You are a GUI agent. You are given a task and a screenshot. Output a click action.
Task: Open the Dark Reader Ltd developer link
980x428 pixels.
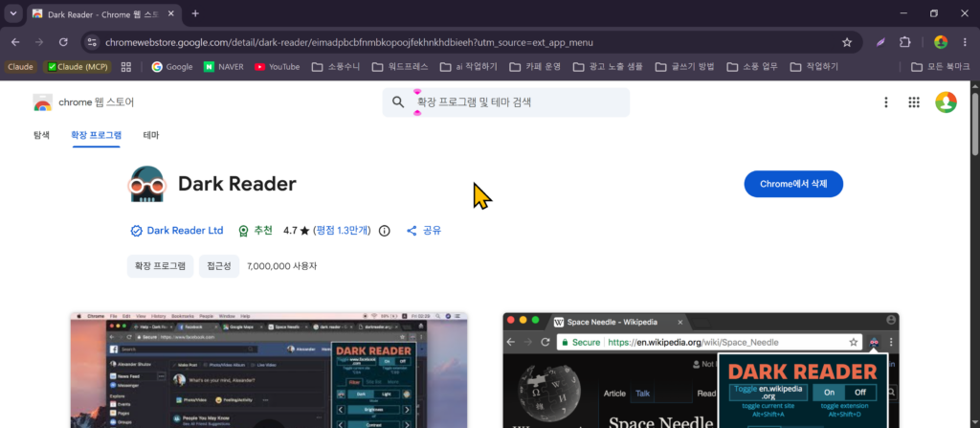pos(185,230)
